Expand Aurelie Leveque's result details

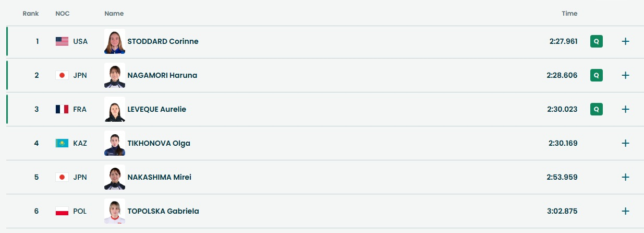point(625,109)
